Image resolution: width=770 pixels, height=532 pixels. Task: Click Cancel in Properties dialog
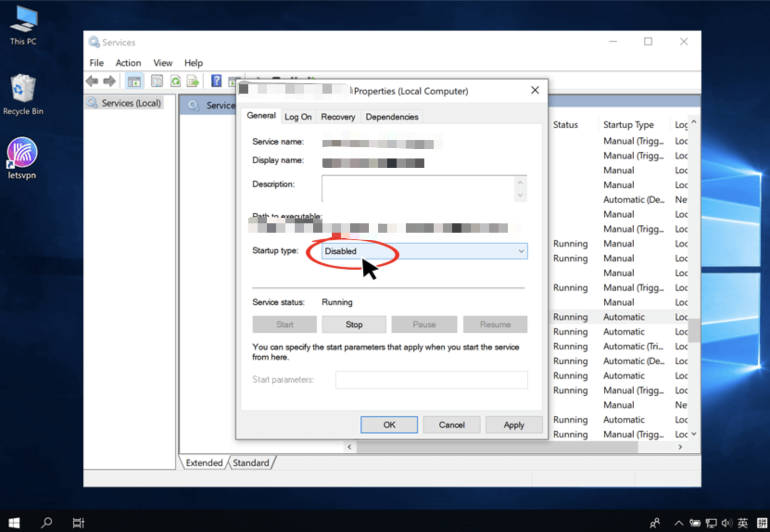(452, 425)
